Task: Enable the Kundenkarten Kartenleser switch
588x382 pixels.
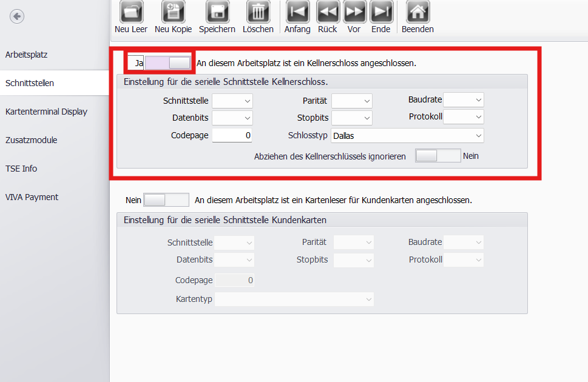Action: (166, 199)
